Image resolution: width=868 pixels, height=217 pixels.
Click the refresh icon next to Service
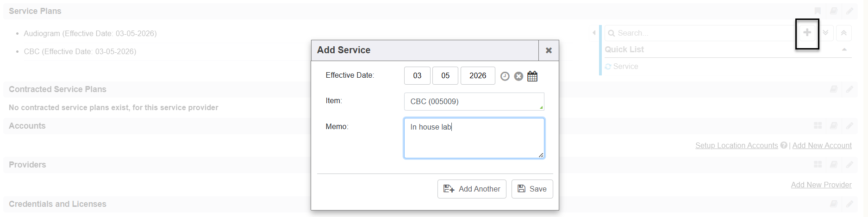[x=608, y=67]
